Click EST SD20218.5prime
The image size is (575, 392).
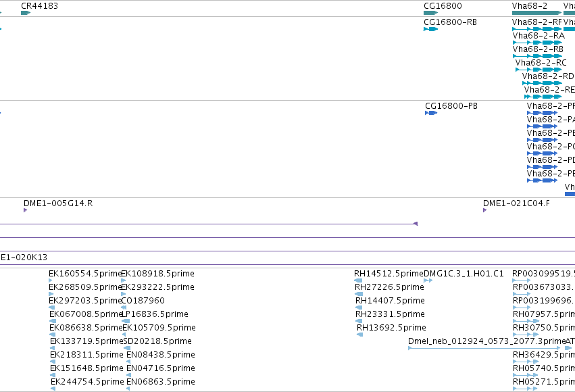tap(126, 348)
